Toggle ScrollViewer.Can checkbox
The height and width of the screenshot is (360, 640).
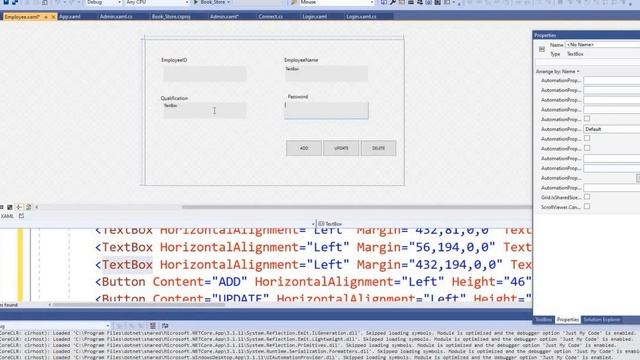click(587, 207)
